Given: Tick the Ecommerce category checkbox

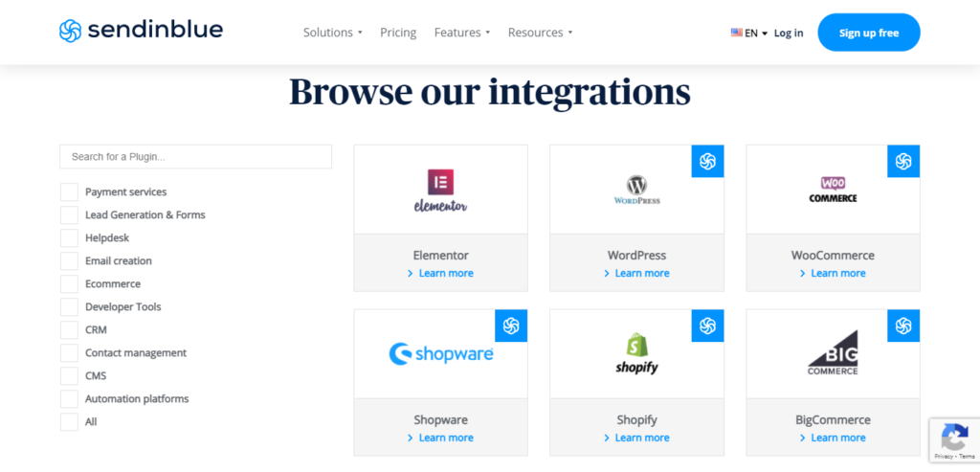Looking at the screenshot, I should (69, 283).
